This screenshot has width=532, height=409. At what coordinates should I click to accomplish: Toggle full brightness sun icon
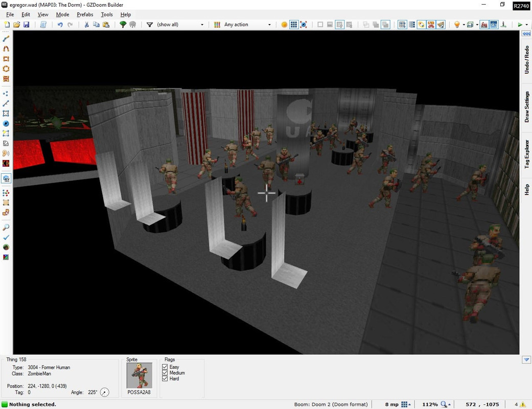(x=284, y=25)
